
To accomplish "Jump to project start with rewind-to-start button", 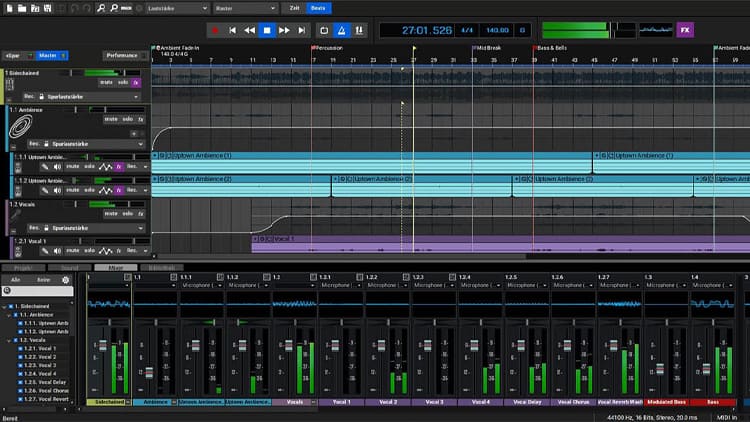I will click(232, 30).
